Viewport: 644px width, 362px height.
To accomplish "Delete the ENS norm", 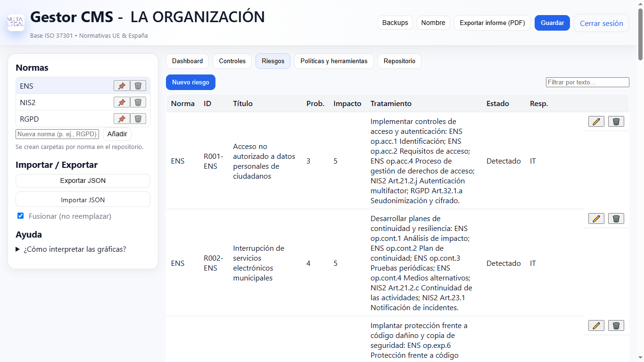I will (x=138, y=86).
